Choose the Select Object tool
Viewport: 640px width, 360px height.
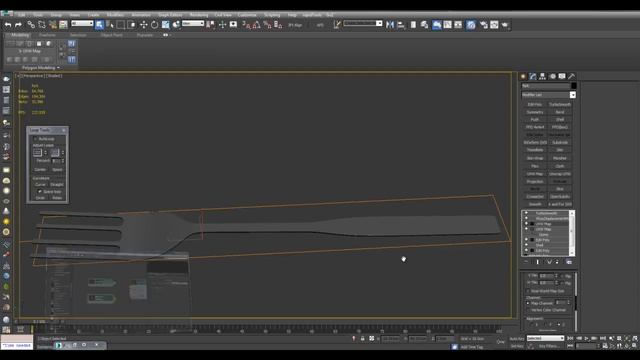[99, 25]
